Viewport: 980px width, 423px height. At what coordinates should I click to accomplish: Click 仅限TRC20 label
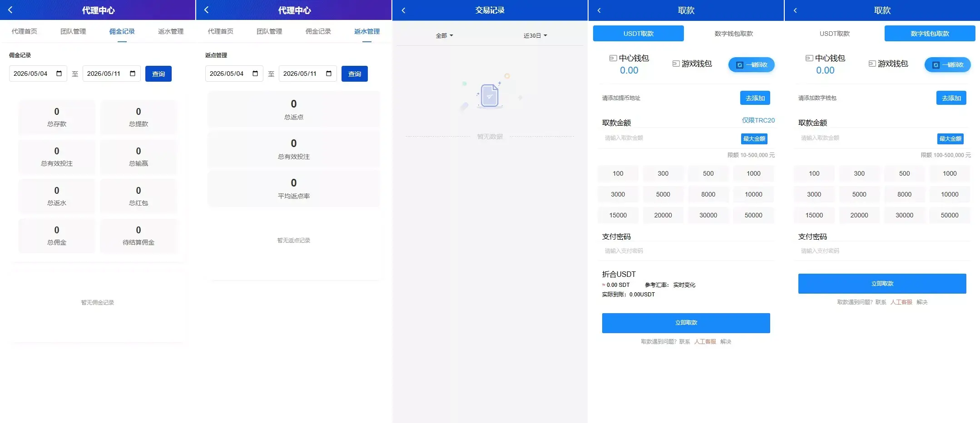(758, 120)
